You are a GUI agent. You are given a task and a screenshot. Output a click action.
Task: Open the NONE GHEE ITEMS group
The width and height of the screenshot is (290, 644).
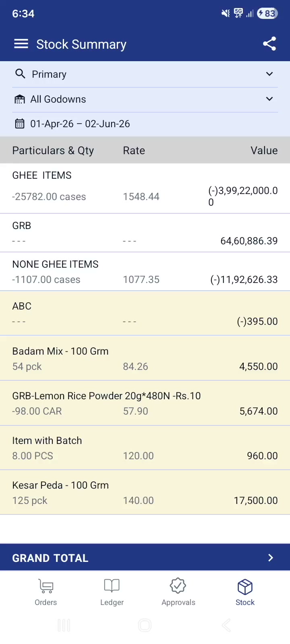pyautogui.click(x=145, y=272)
